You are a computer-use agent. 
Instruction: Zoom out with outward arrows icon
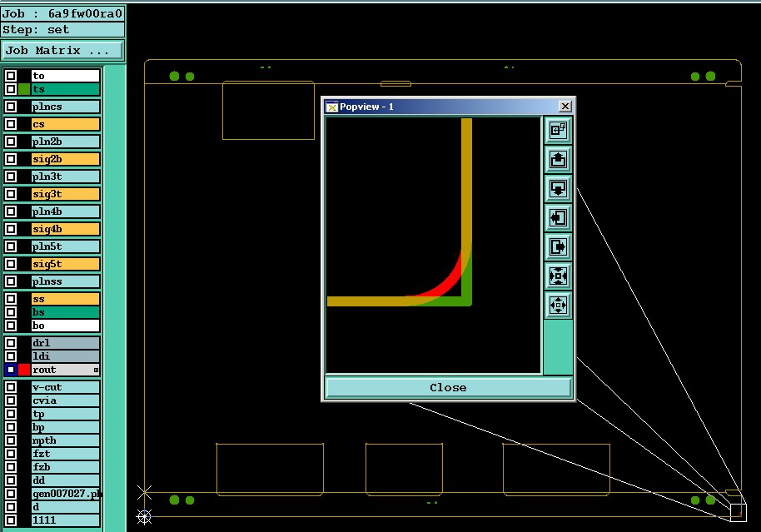558,305
